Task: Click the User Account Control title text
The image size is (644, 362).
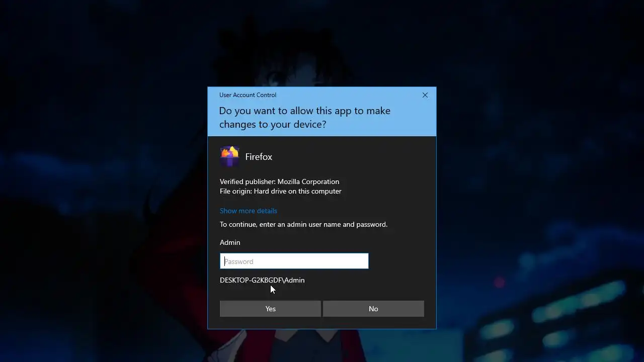Action: tap(248, 95)
